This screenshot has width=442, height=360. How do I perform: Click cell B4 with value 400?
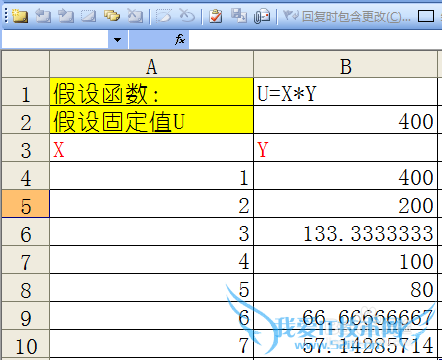coord(346,176)
